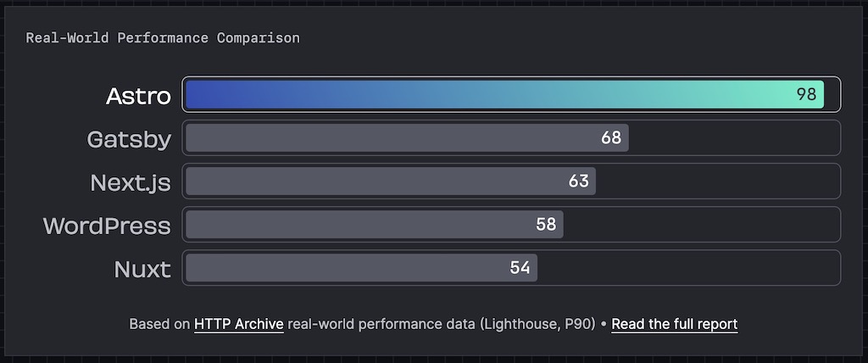868x363 pixels.
Task: Select the Next.js framework label
Action: 131,182
